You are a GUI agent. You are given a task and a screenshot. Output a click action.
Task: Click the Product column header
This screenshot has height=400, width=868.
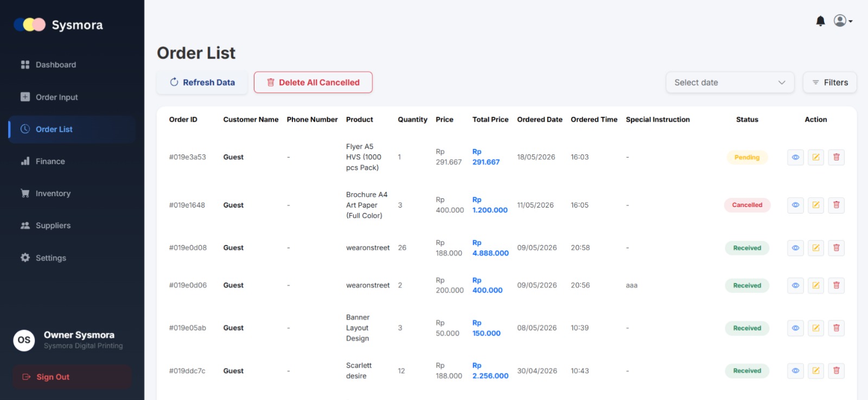click(360, 120)
